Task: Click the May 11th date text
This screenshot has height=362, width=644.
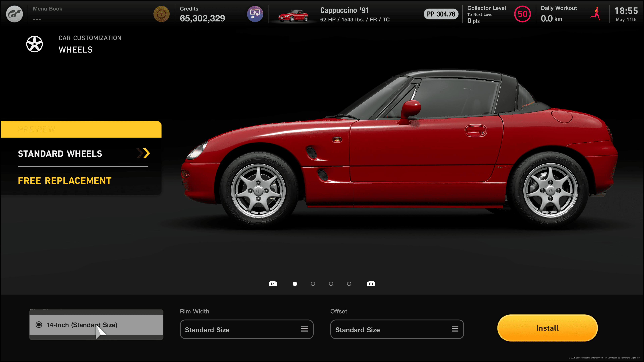Action: click(626, 19)
